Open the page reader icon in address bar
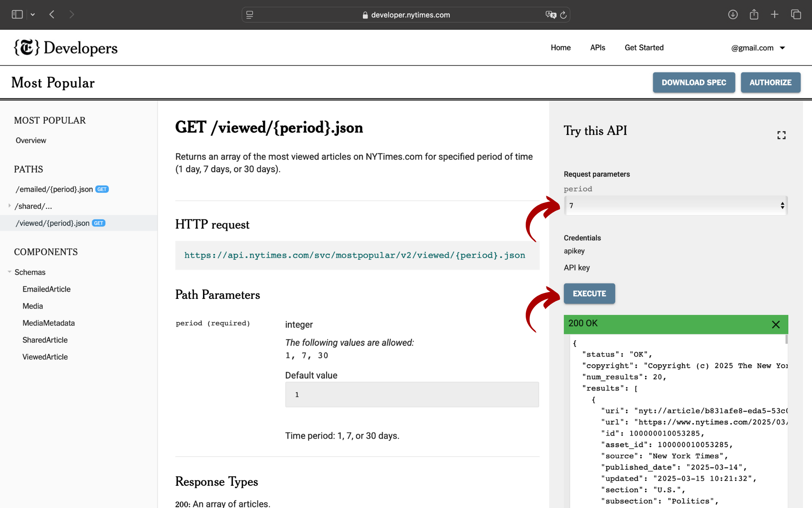This screenshot has width=812, height=508. point(250,15)
